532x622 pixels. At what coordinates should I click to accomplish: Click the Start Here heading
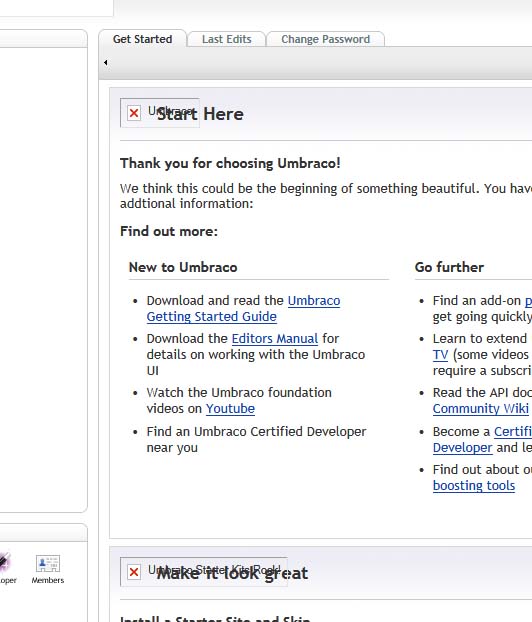click(x=200, y=114)
